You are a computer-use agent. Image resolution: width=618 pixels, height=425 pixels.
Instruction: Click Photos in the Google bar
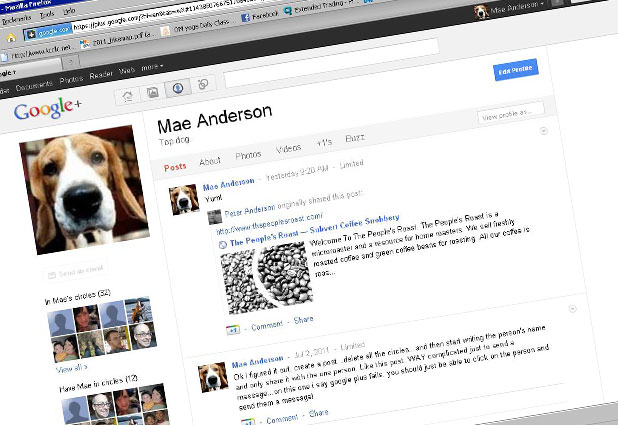(x=71, y=80)
